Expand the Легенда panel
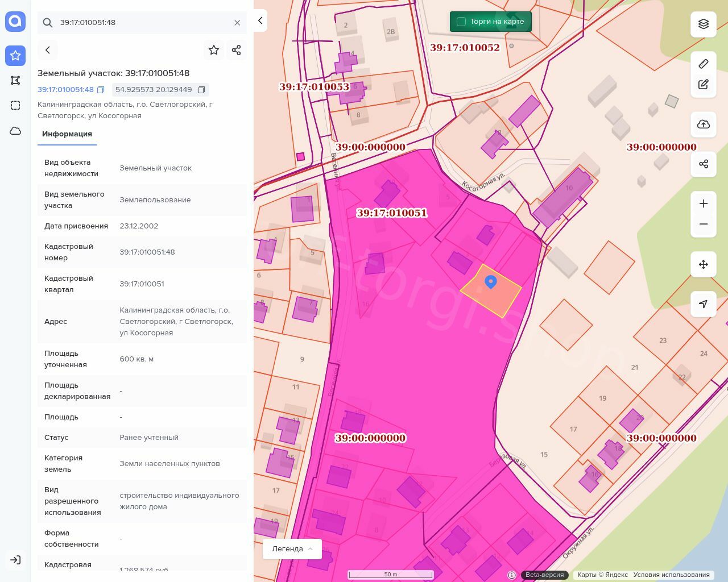The image size is (728, 582). [x=292, y=548]
